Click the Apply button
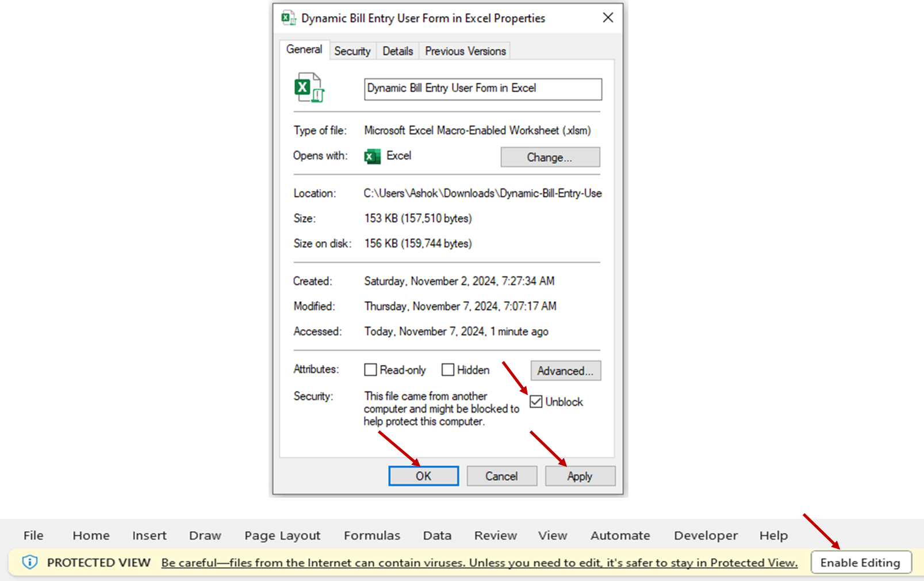The image size is (924, 581). click(x=580, y=476)
